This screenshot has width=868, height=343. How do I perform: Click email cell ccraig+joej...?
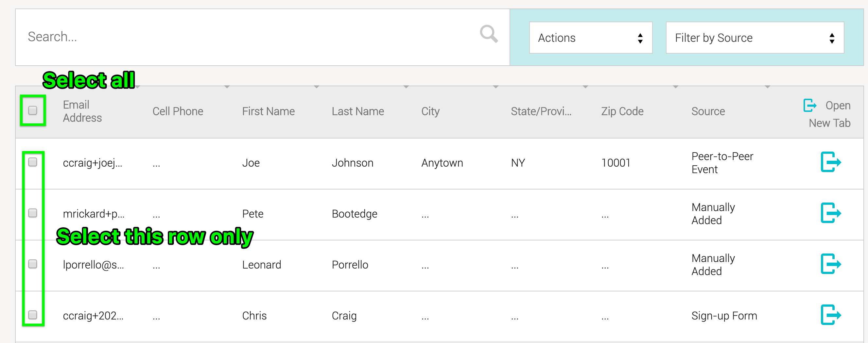click(x=92, y=163)
